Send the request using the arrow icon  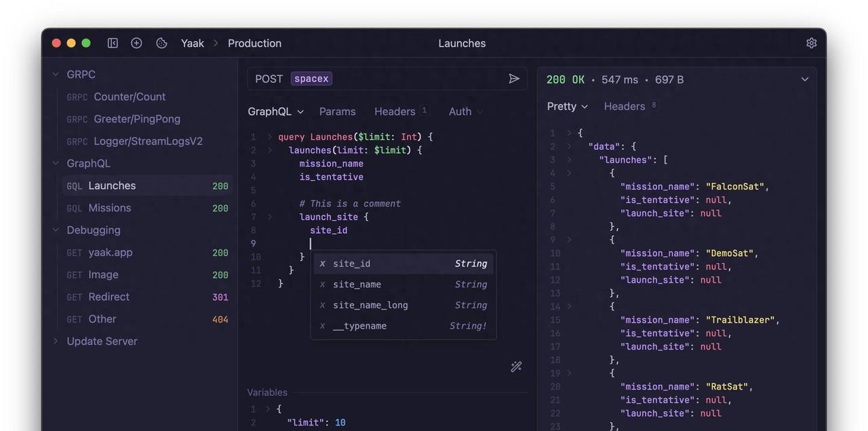515,78
